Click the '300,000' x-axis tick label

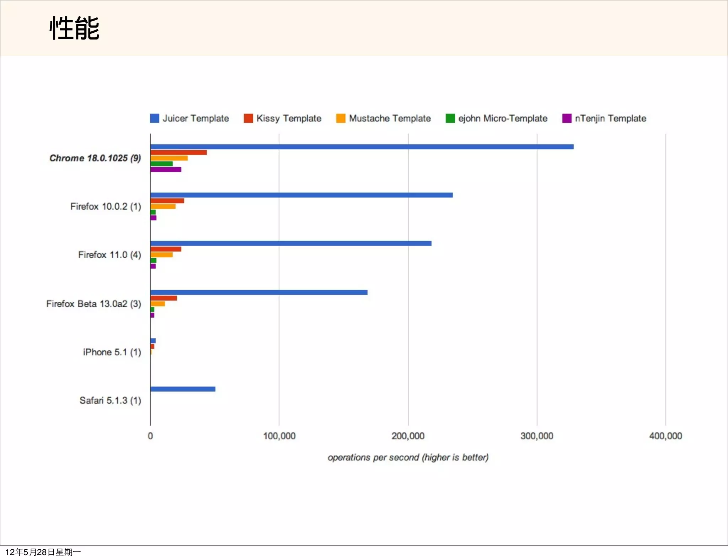[537, 436]
